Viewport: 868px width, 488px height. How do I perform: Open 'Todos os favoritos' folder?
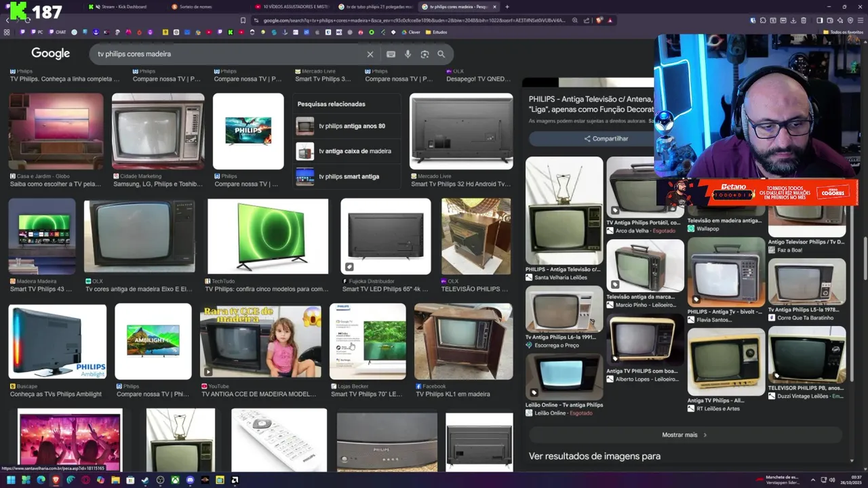coord(843,32)
